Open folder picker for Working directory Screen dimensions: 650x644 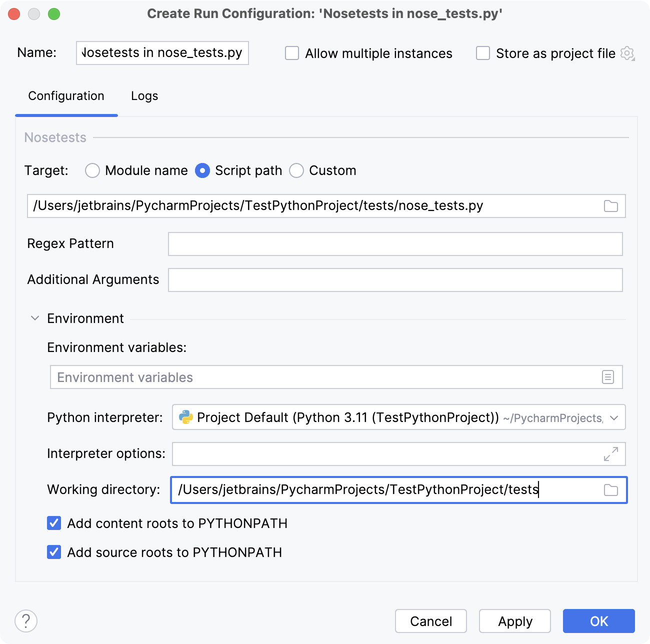coord(610,490)
